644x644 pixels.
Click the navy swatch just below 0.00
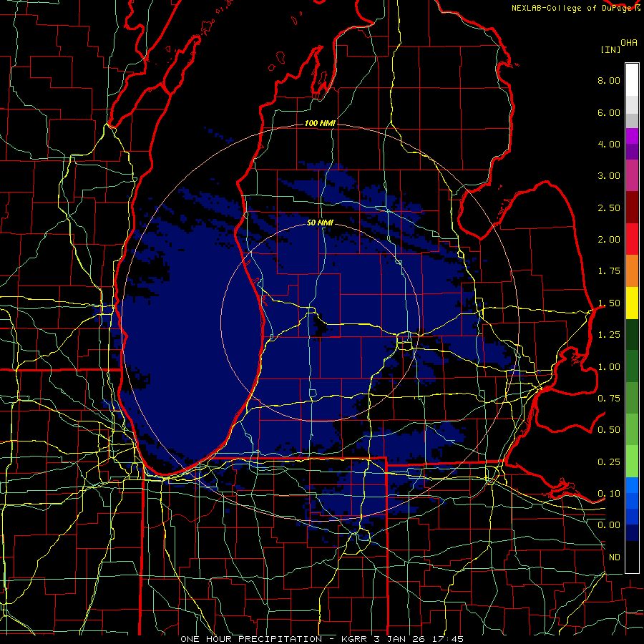coord(632,533)
